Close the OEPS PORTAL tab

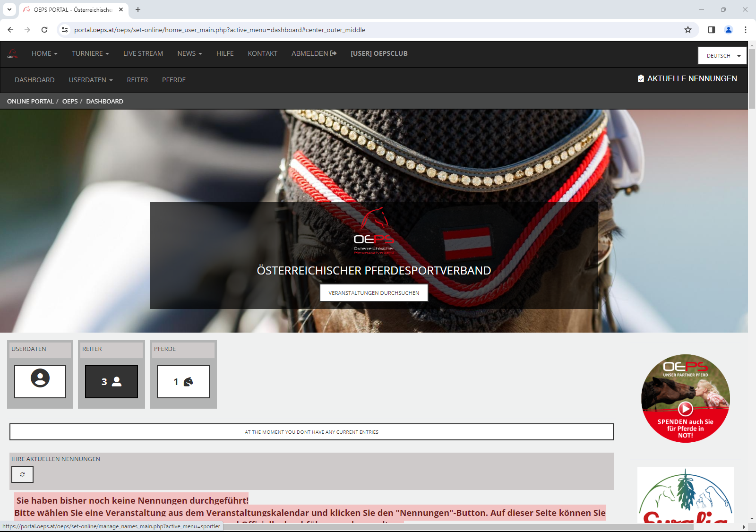pos(121,9)
